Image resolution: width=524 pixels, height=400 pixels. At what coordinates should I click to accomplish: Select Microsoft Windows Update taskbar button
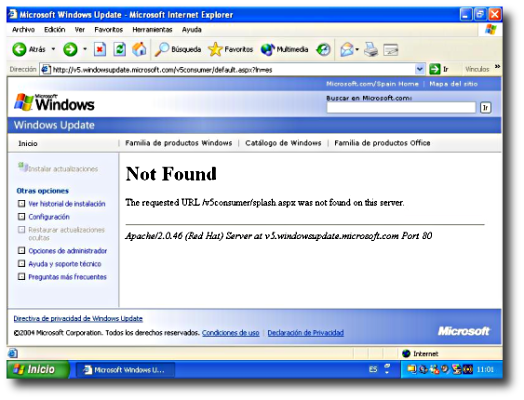125,370
